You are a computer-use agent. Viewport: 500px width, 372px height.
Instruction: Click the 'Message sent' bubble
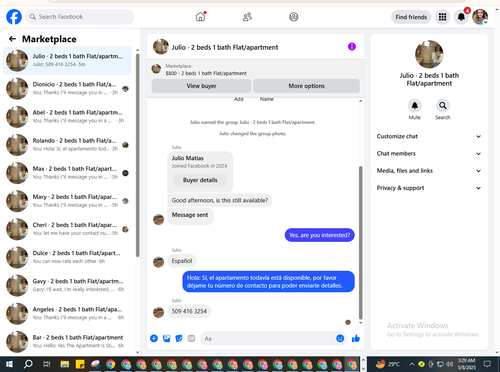[190, 215]
